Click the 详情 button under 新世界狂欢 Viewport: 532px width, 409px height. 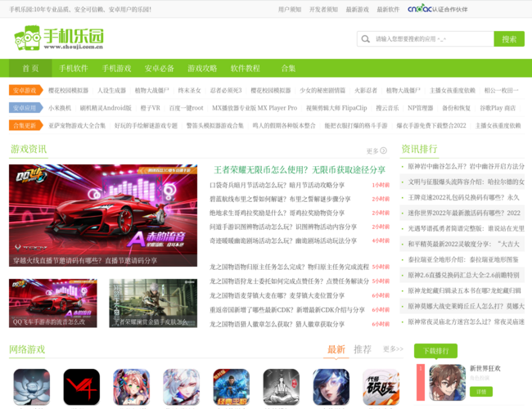pos(480,392)
